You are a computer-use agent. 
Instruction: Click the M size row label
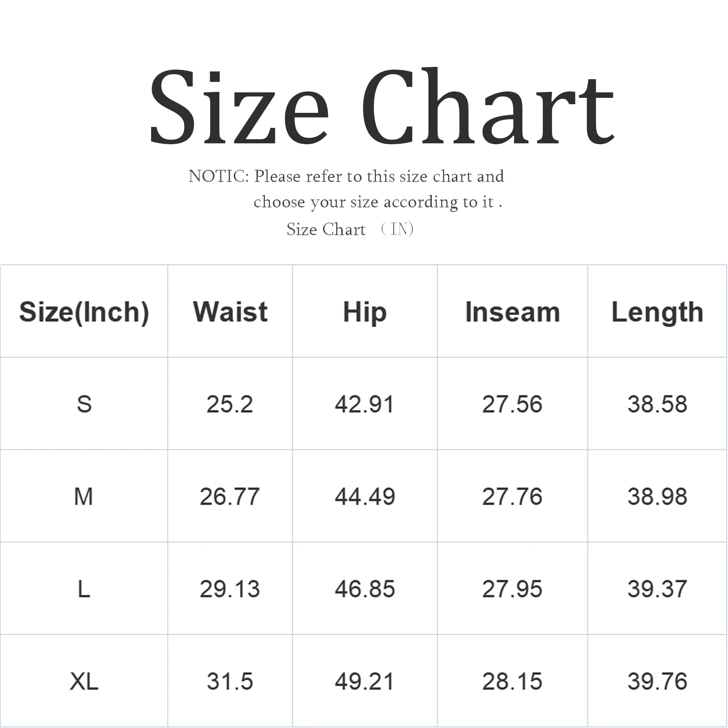click(84, 496)
